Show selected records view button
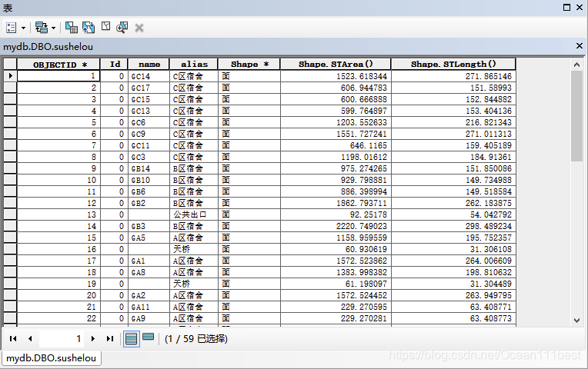Viewport: 588px width, 369px height. coord(148,337)
